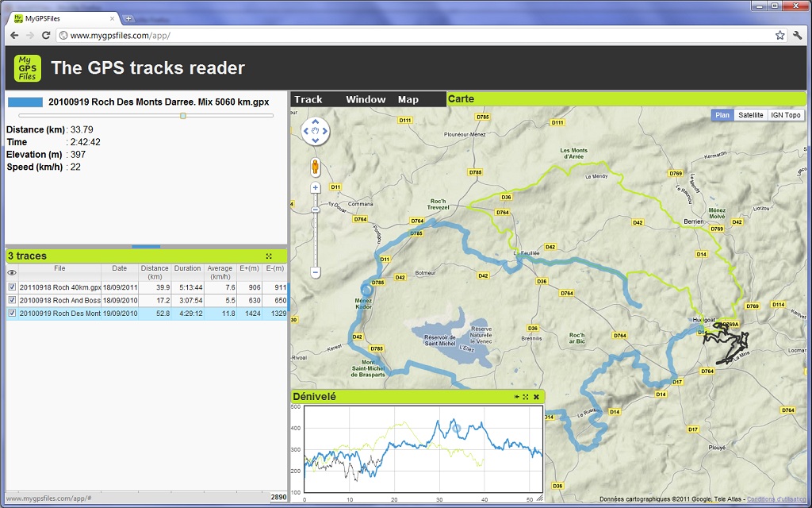The image size is (812, 508).
Task: Bookmark the page using the star icon
Action: click(x=780, y=35)
